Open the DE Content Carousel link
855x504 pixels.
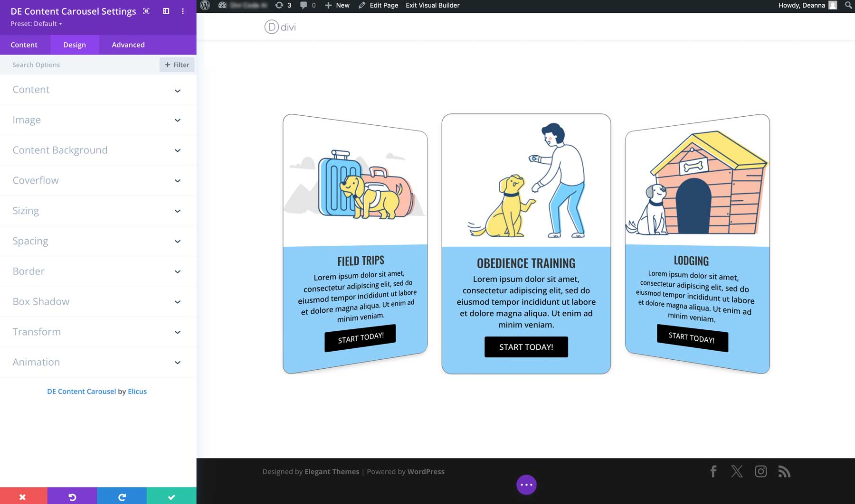tap(81, 391)
